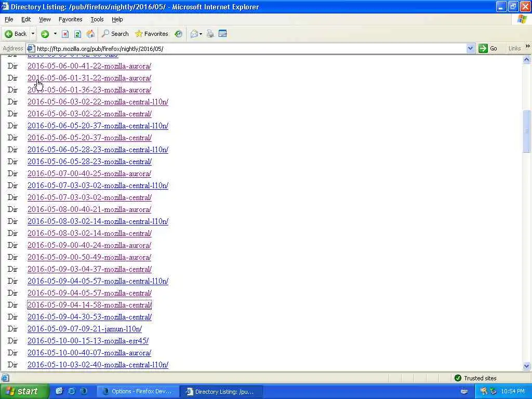
Task: Click the Refresh page icon
Action: click(x=77, y=34)
